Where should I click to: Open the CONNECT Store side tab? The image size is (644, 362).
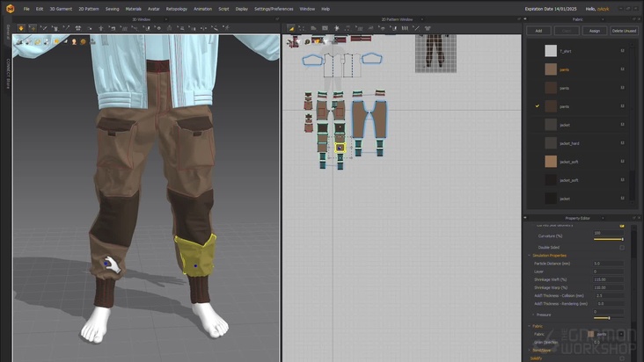point(8,74)
